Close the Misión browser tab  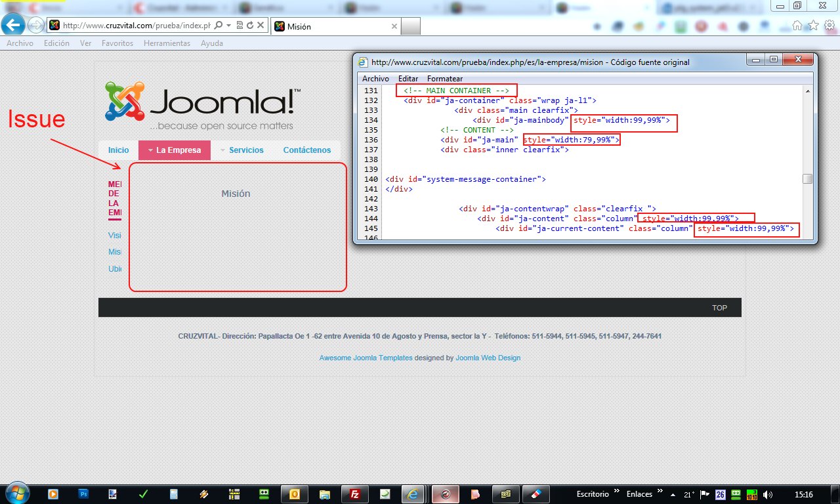coord(394,27)
